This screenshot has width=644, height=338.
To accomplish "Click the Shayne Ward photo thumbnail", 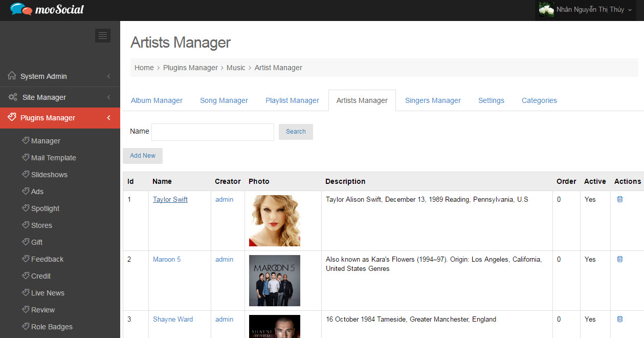I will click(x=275, y=326).
